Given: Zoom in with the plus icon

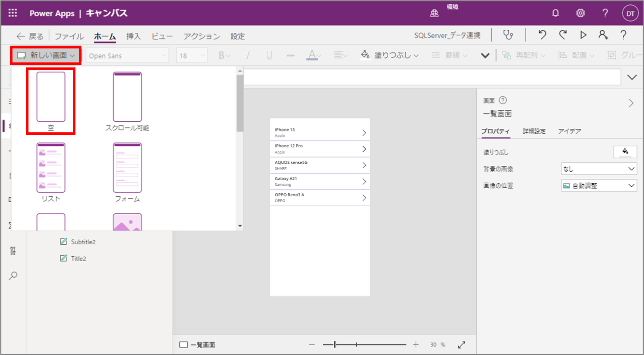Looking at the screenshot, I should click(416, 345).
